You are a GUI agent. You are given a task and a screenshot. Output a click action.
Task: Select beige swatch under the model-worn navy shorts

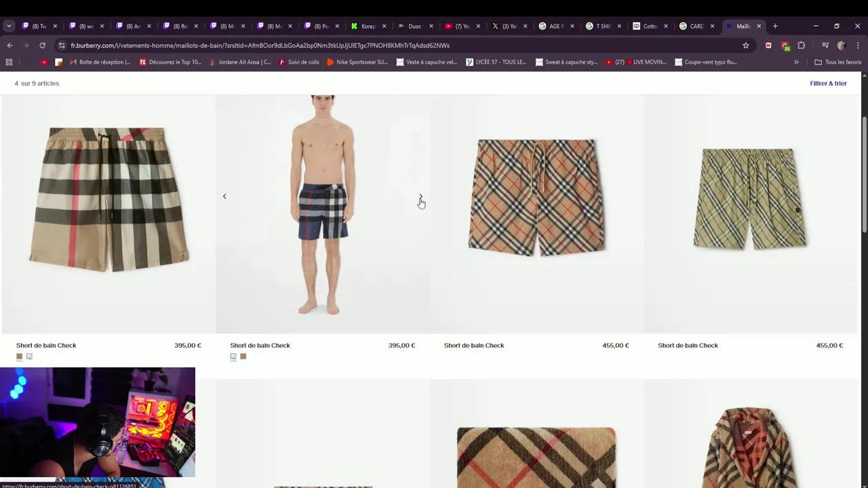[x=243, y=357]
